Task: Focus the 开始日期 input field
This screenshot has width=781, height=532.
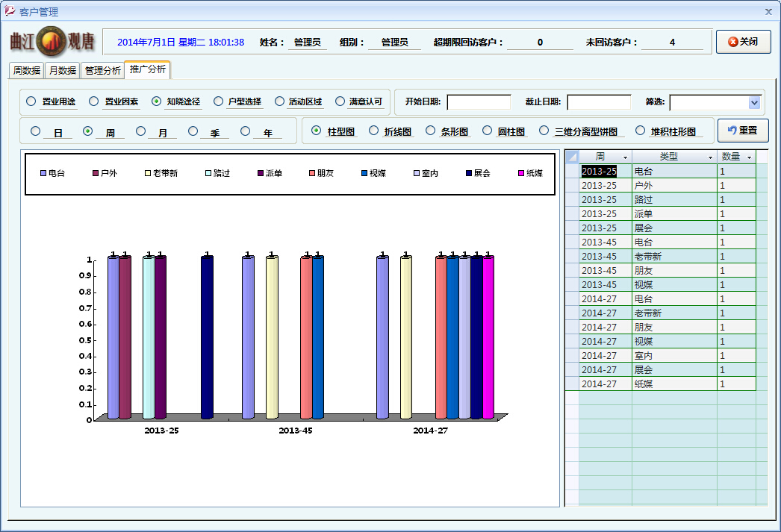Action: pos(479,102)
